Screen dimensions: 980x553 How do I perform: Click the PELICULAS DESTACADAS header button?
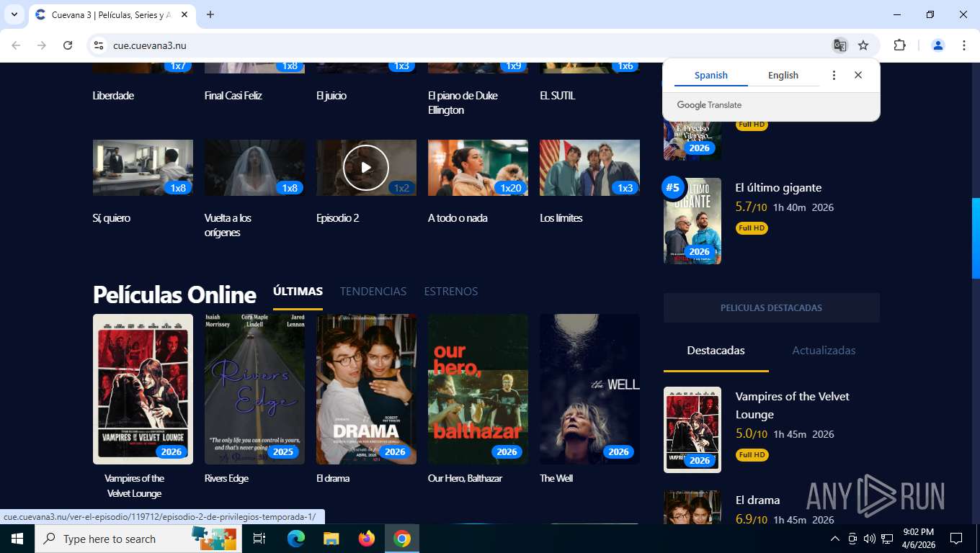tap(771, 307)
